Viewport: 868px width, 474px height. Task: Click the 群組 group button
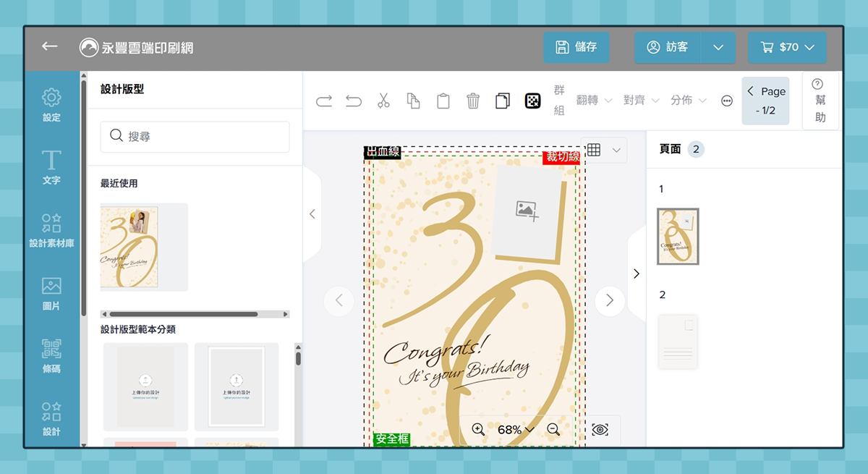[x=559, y=101]
